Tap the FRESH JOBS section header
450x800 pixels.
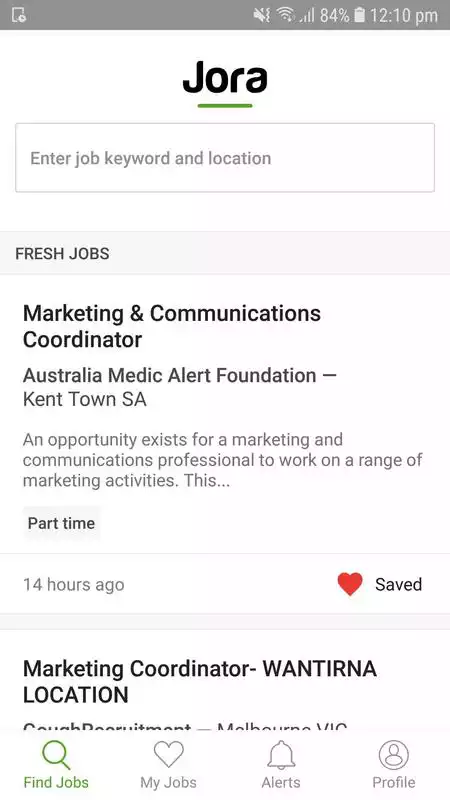tap(62, 254)
